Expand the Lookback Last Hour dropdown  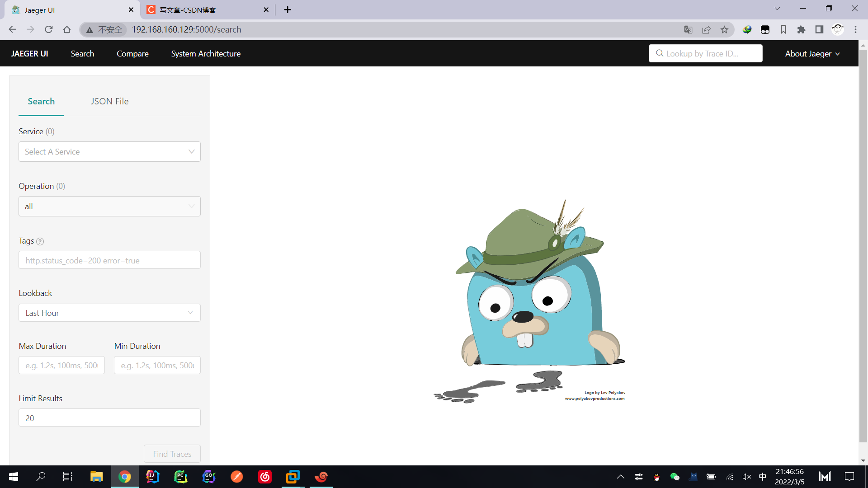tap(109, 313)
